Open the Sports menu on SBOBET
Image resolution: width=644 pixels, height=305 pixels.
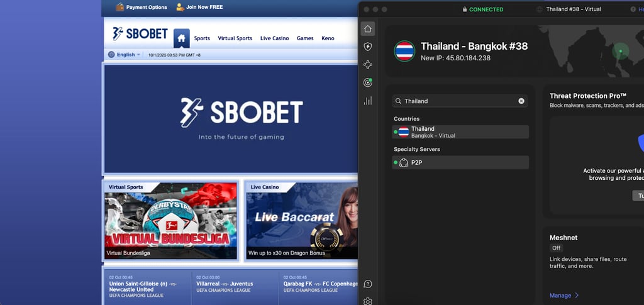click(x=202, y=38)
